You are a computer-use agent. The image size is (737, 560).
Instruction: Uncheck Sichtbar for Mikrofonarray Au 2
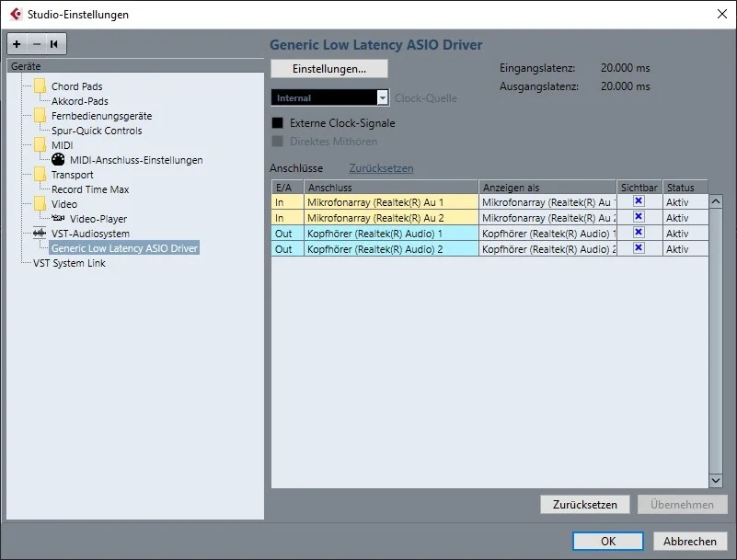pos(639,217)
